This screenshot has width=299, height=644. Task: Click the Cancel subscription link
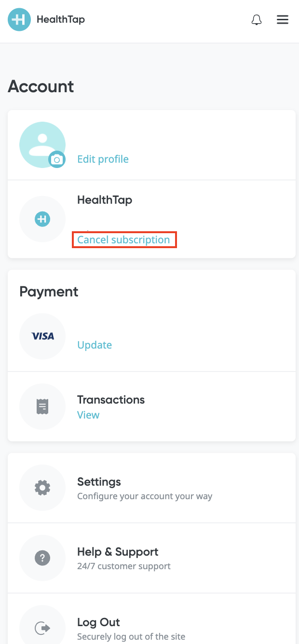(123, 240)
